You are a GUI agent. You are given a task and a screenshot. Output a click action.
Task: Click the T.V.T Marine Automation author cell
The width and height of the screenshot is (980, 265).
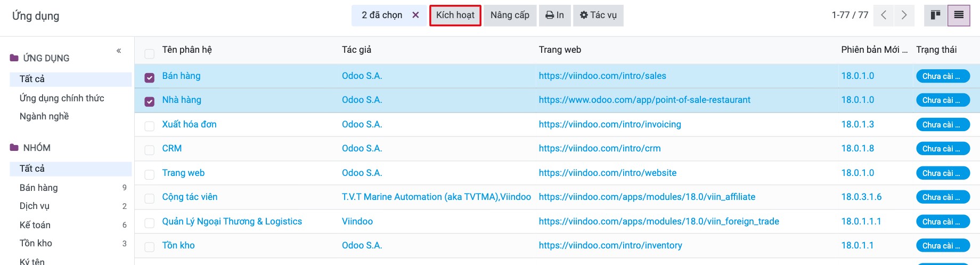point(436,197)
